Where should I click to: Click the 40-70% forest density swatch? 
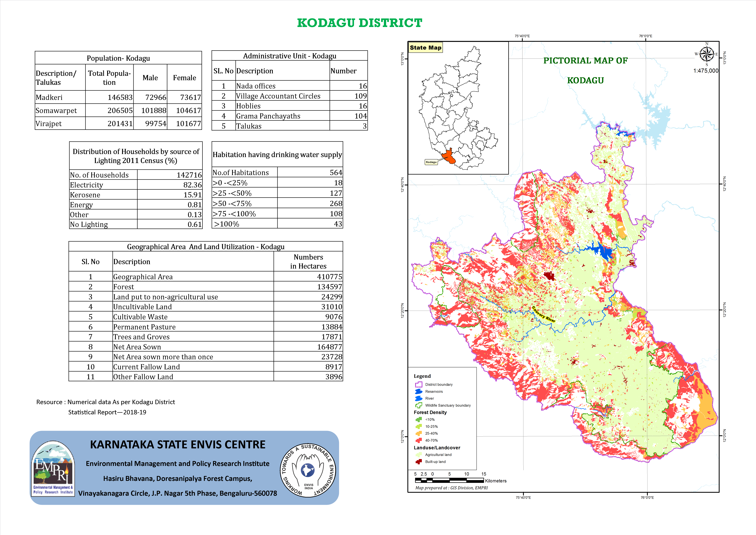tap(418, 440)
